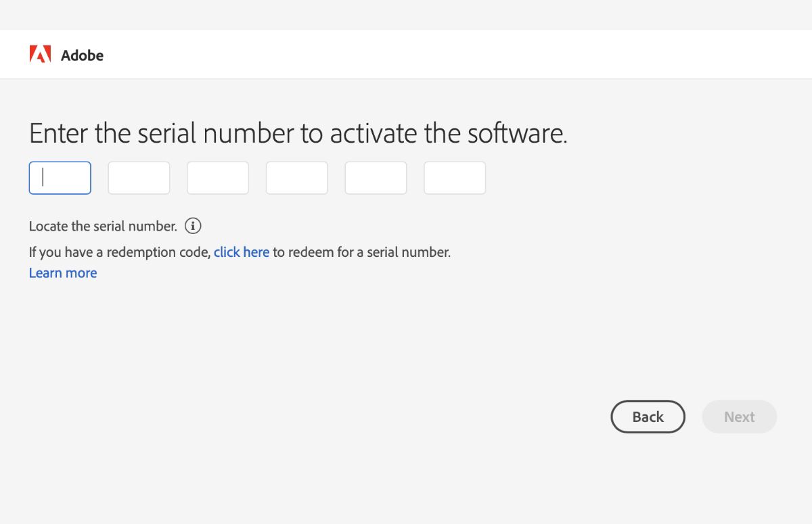Click into the third serial number box

[218, 178]
